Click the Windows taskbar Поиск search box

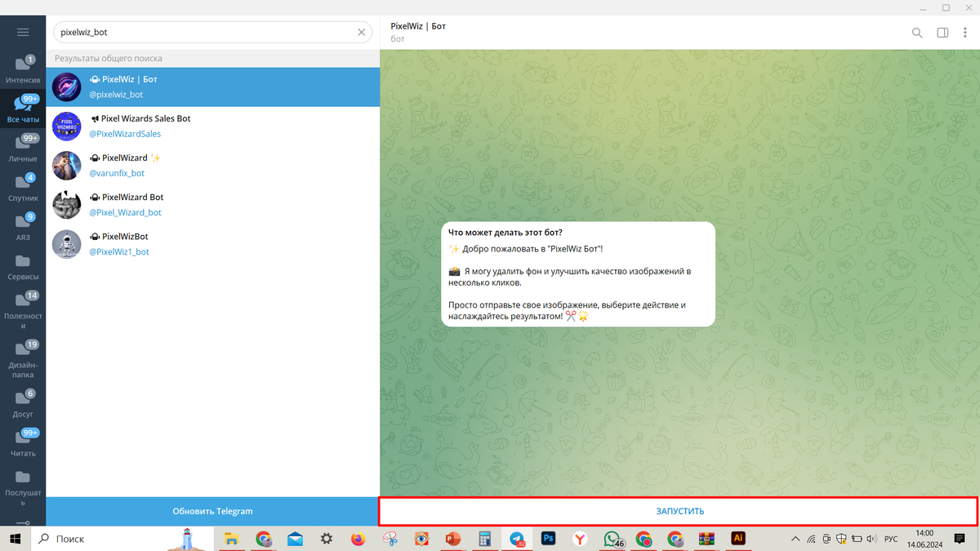pos(122,539)
